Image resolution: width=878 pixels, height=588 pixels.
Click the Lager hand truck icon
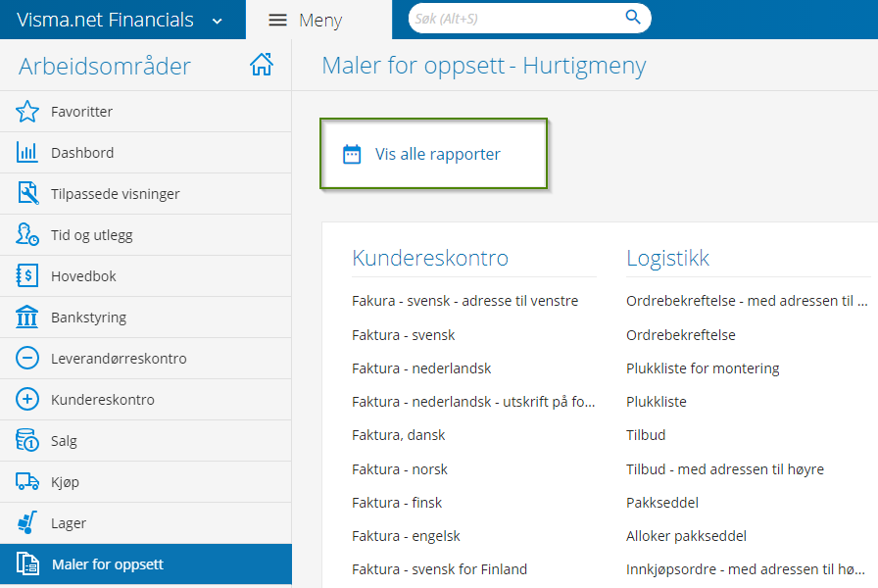click(x=26, y=522)
